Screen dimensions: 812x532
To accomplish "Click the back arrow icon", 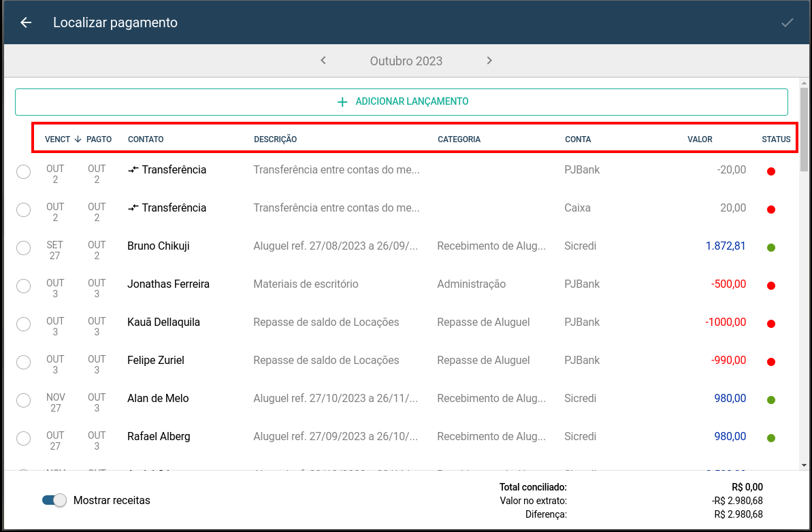I will (x=26, y=22).
